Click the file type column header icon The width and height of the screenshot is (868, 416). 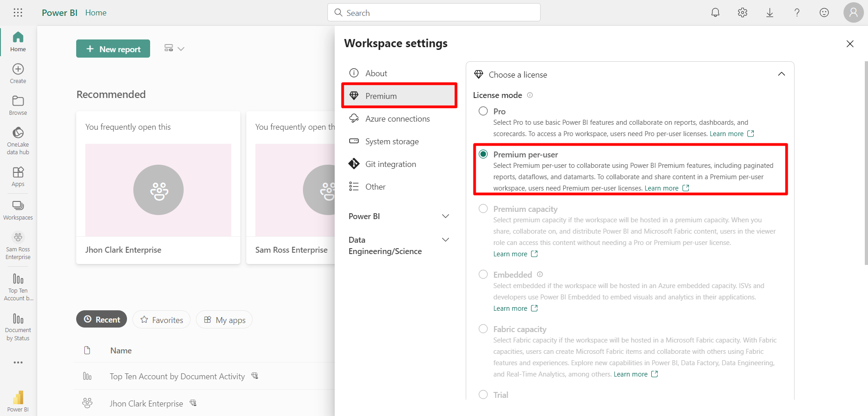(x=87, y=350)
